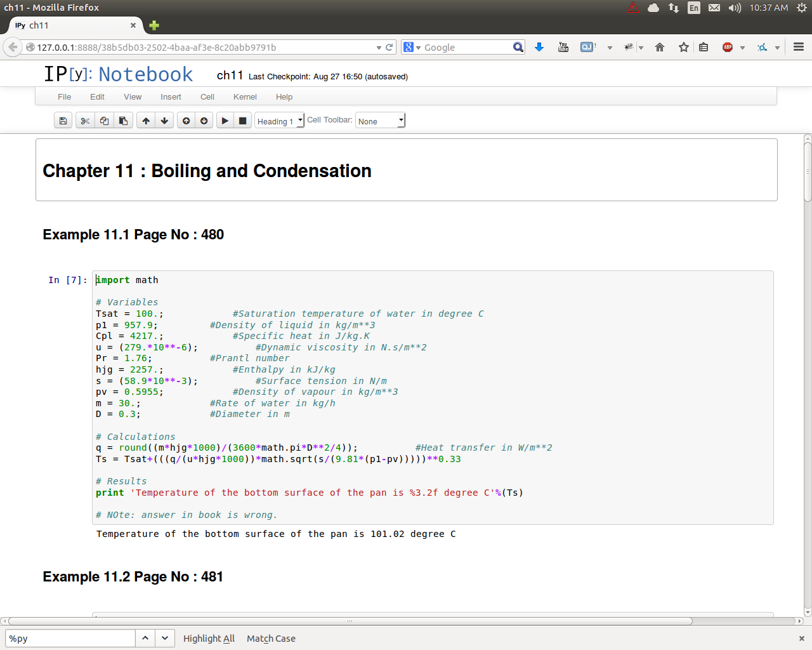Image resolution: width=812 pixels, height=650 pixels.
Task: Click inside the Google search field
Action: (466, 48)
